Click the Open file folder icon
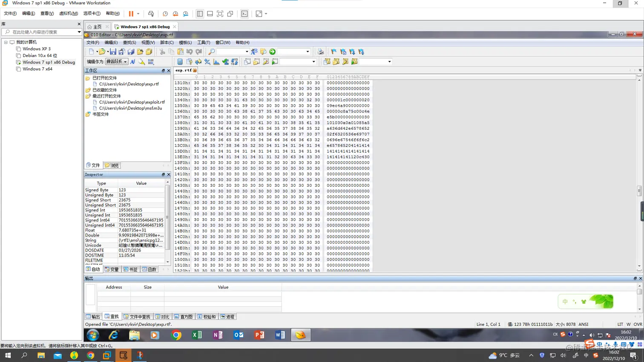This screenshot has width=644, height=362. (101, 51)
